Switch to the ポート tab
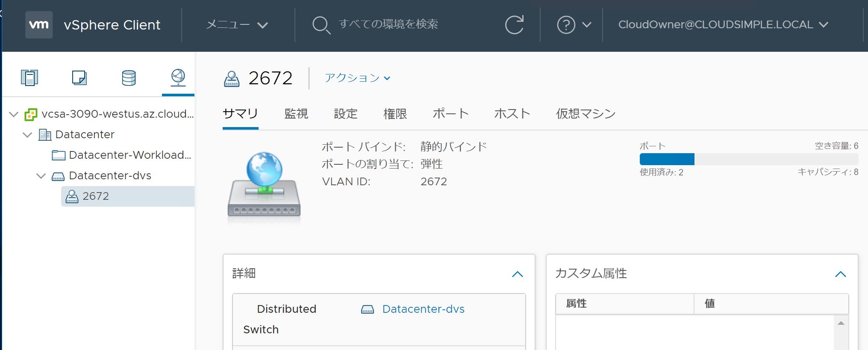The height and width of the screenshot is (350, 868). coord(450,114)
